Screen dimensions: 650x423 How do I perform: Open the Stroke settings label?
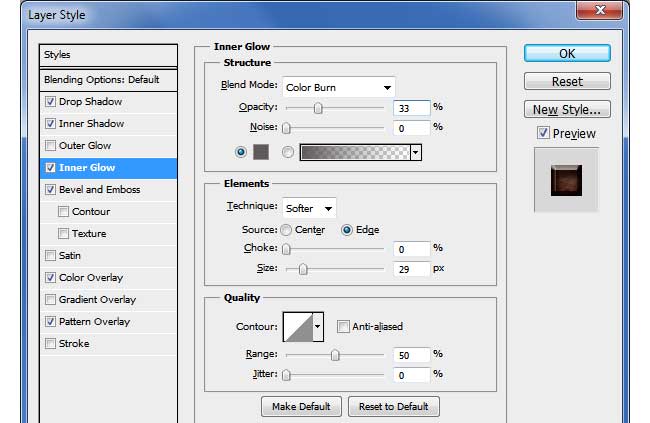coord(74,343)
